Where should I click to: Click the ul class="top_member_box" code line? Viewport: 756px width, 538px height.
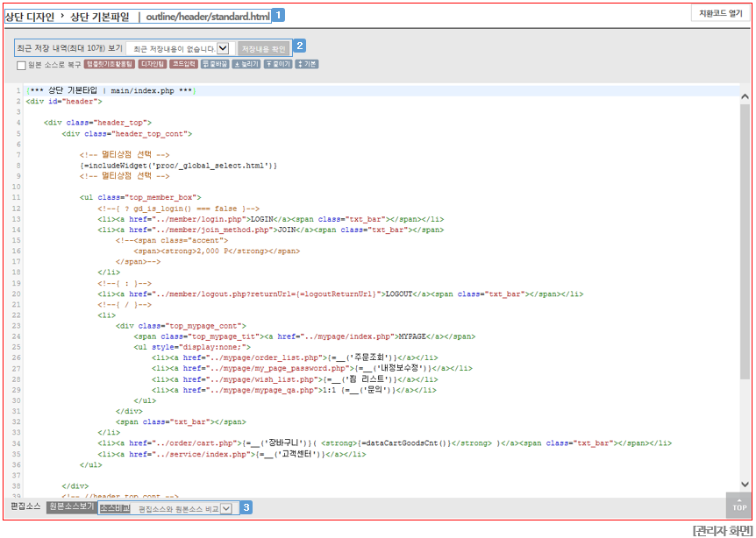tap(140, 197)
